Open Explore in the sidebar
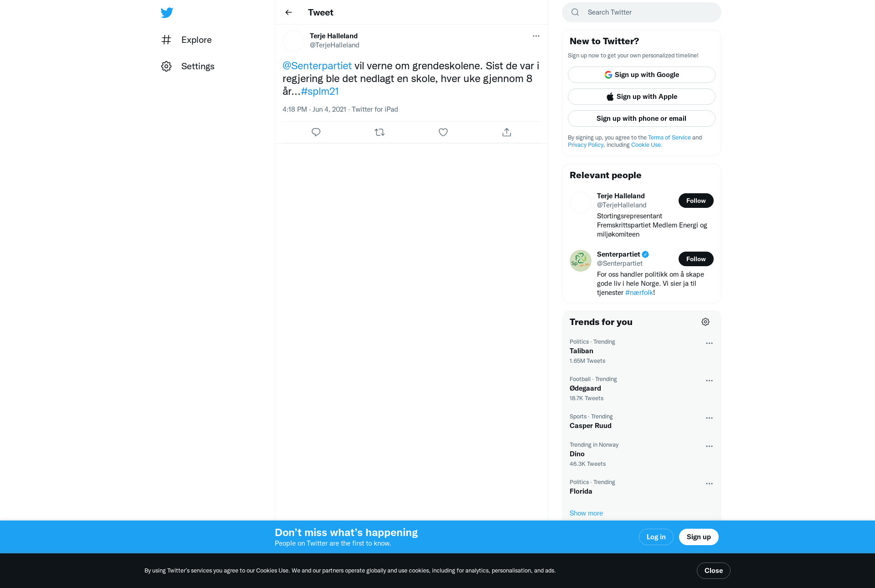This screenshot has height=588, width=875. [187, 40]
